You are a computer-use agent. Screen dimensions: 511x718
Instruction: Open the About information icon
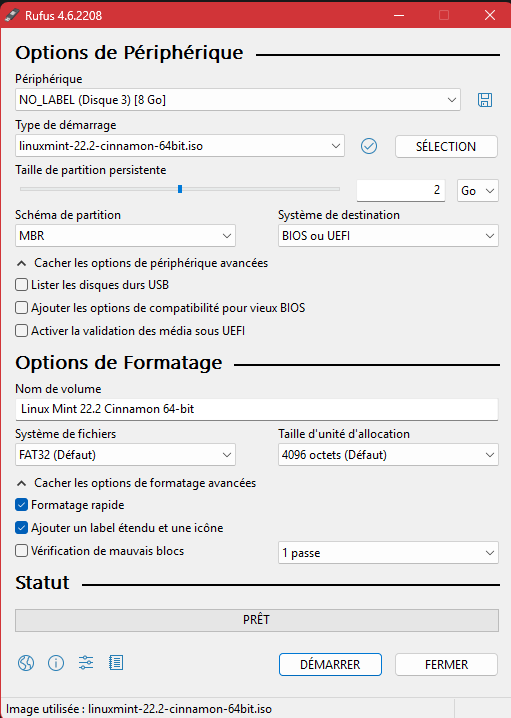[56, 663]
